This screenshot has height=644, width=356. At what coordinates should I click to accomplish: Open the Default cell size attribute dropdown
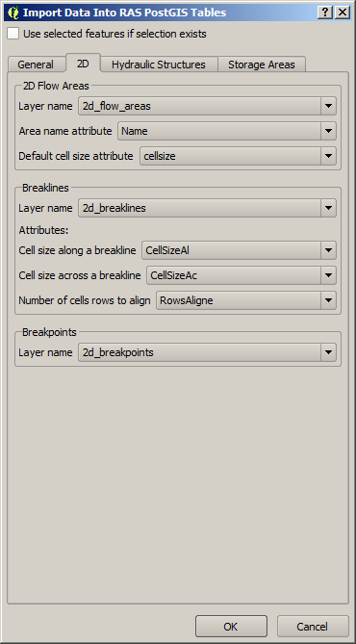pyautogui.click(x=239, y=156)
